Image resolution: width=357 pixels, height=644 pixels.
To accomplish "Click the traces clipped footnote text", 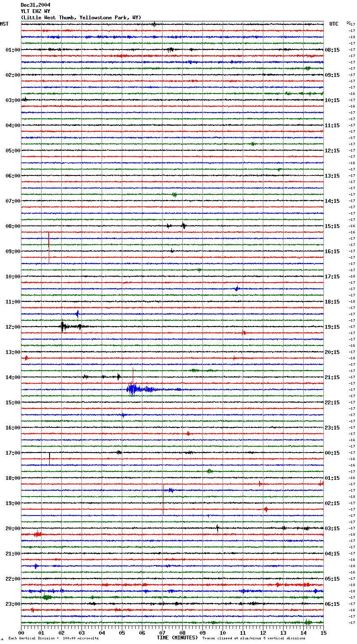I will [x=254, y=639].
